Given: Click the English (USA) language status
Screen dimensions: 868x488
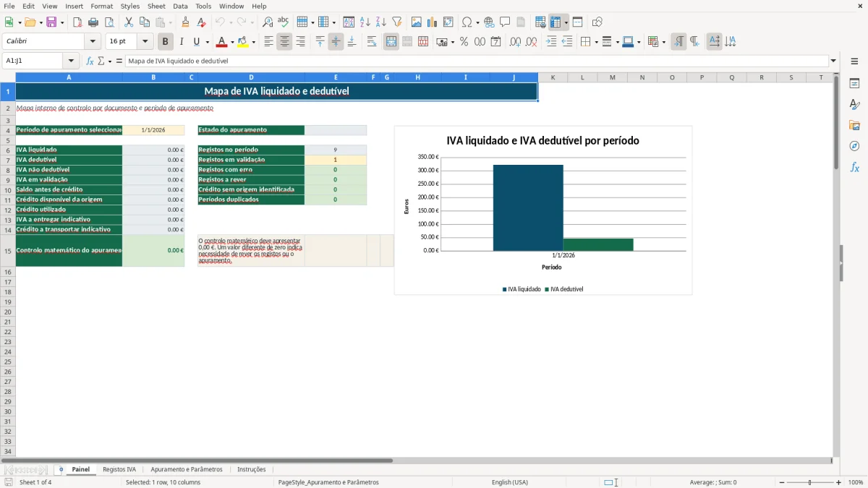Looking at the screenshot, I should click(510, 482).
